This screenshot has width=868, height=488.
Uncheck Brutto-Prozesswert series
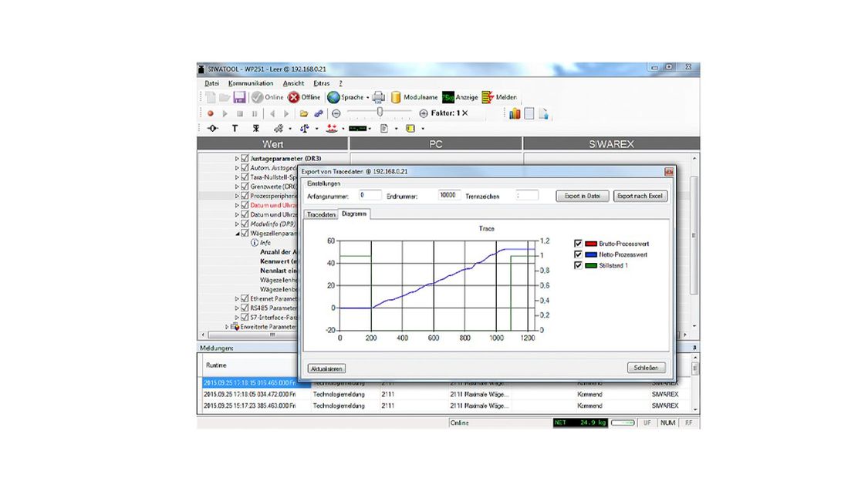pyautogui.click(x=578, y=244)
